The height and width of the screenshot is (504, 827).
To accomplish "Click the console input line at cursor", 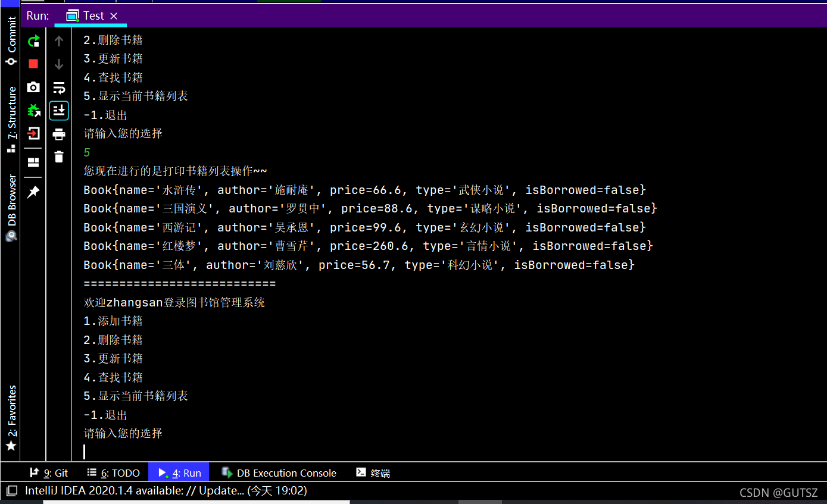I will pyautogui.click(x=85, y=452).
